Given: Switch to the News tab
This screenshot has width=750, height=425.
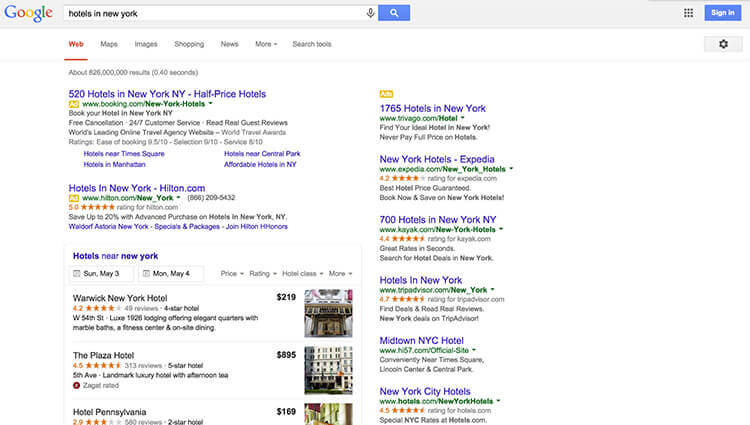Looking at the screenshot, I should tap(230, 44).
